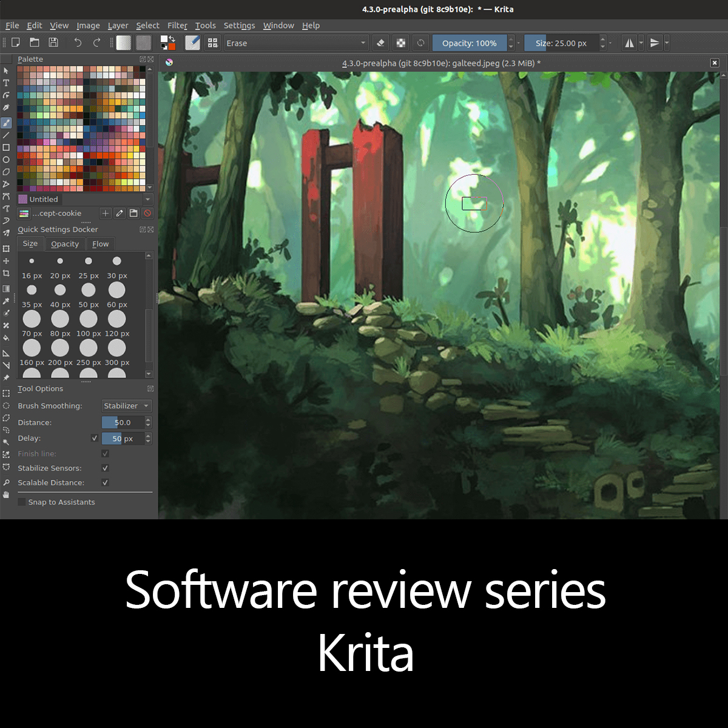Screen dimensions: 728x728
Task: Open the Choose Brush Preset picker
Action: (x=213, y=42)
